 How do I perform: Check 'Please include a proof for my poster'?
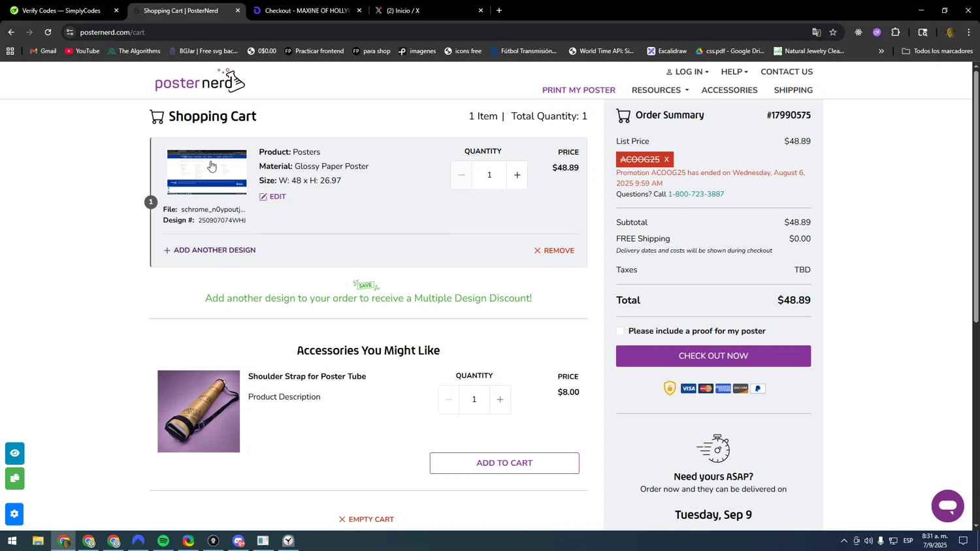click(620, 331)
